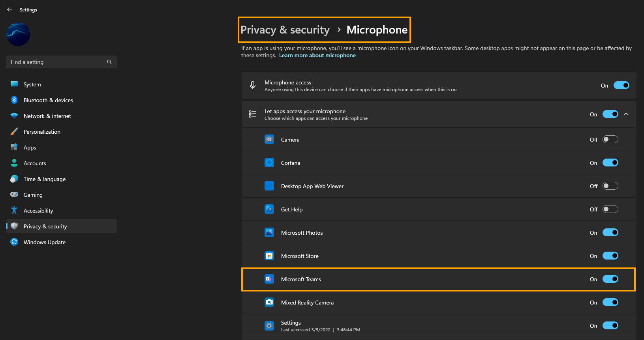
Task: Click the Microsoft Store app icon
Action: tap(269, 256)
